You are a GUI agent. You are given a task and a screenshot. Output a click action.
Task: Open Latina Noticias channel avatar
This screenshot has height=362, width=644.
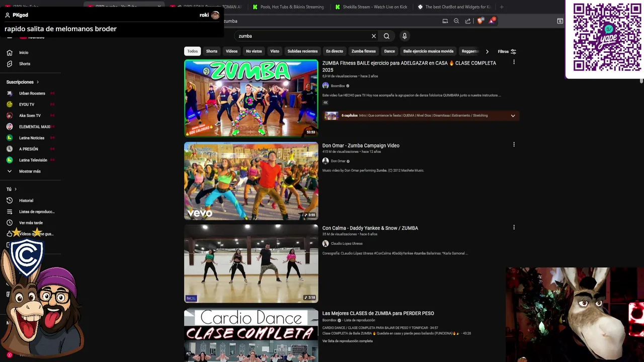pyautogui.click(x=9, y=138)
